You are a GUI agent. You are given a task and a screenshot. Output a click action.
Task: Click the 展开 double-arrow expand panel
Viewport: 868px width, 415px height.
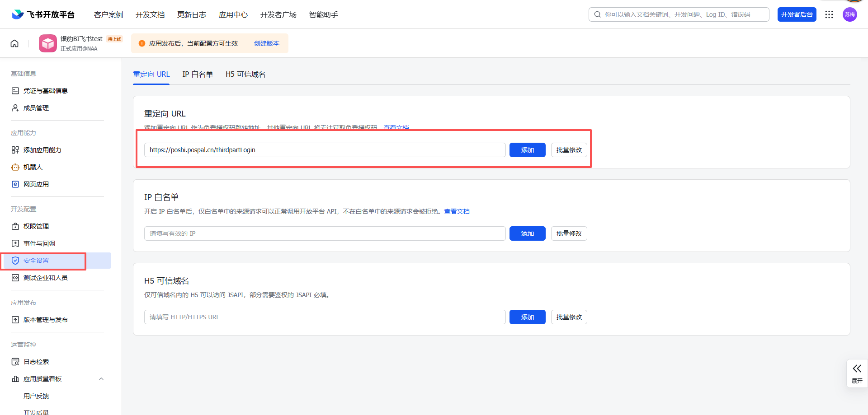click(857, 373)
